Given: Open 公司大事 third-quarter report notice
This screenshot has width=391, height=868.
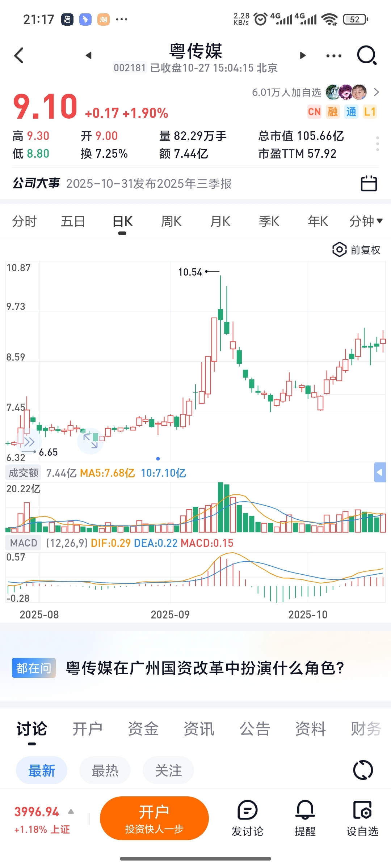Looking at the screenshot, I should (x=149, y=183).
